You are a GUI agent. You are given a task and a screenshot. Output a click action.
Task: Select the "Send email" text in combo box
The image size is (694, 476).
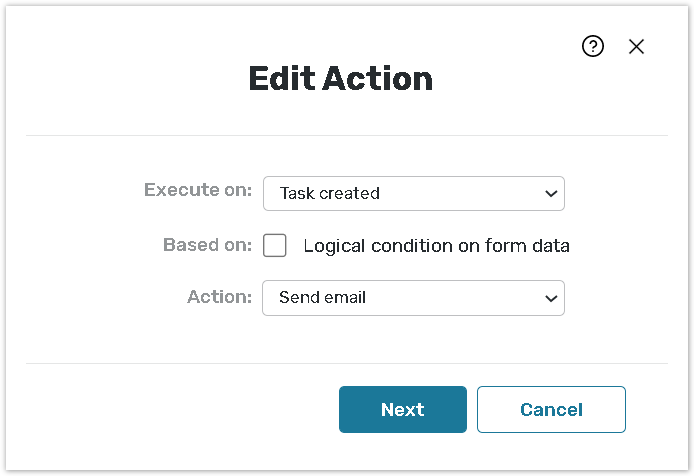[x=322, y=298]
